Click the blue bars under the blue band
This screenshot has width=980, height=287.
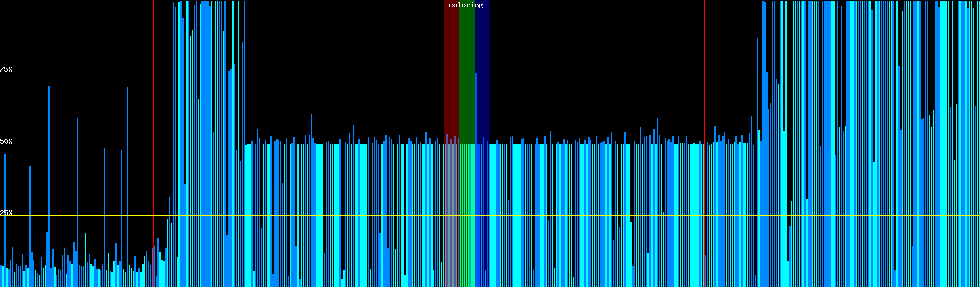click(482, 215)
